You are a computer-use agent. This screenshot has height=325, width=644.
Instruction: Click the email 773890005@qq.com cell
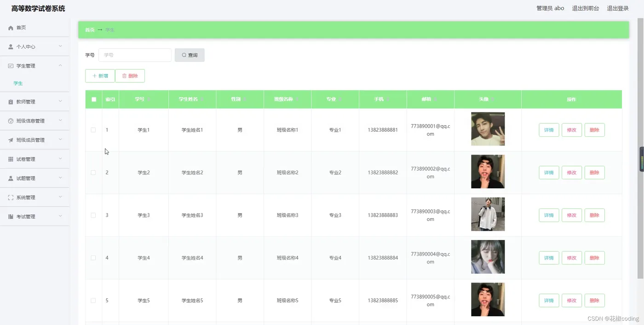click(x=431, y=301)
